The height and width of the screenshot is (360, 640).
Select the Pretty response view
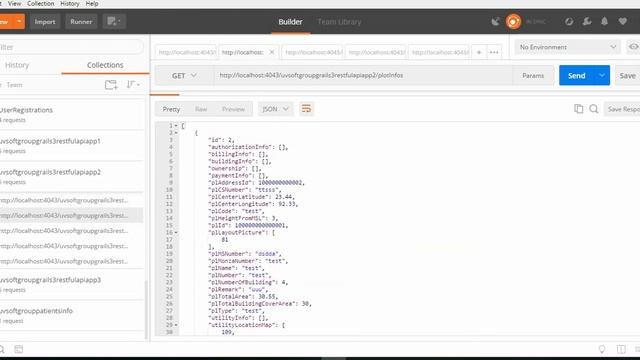coord(171,109)
